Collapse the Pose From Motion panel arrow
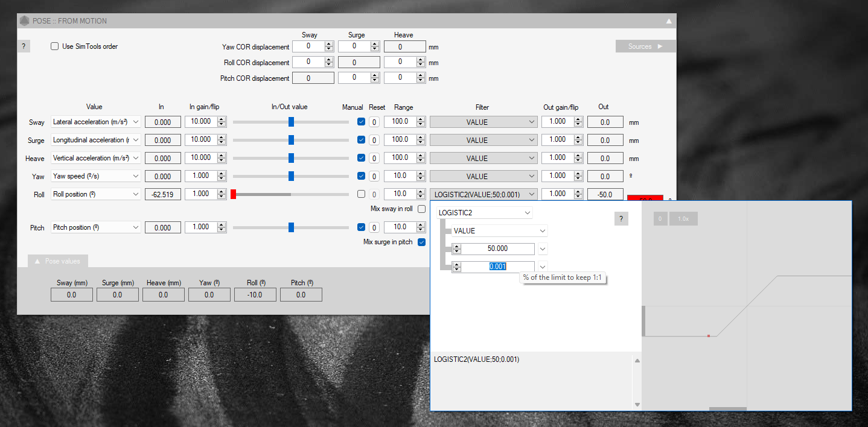Image resolution: width=868 pixels, height=427 pixels. [669, 21]
